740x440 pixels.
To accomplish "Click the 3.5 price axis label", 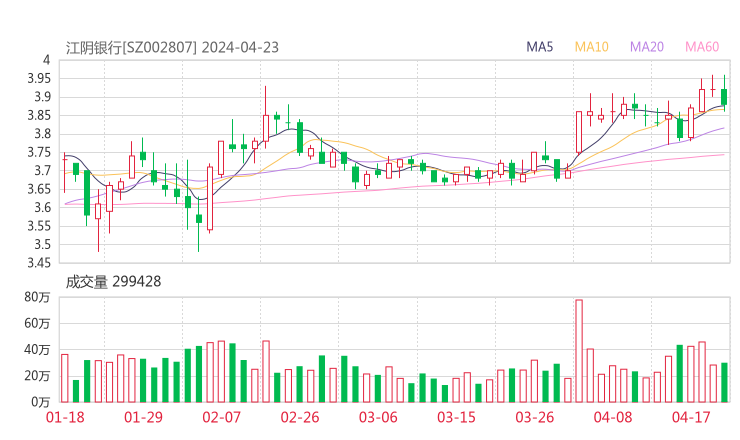I will [x=42, y=245].
